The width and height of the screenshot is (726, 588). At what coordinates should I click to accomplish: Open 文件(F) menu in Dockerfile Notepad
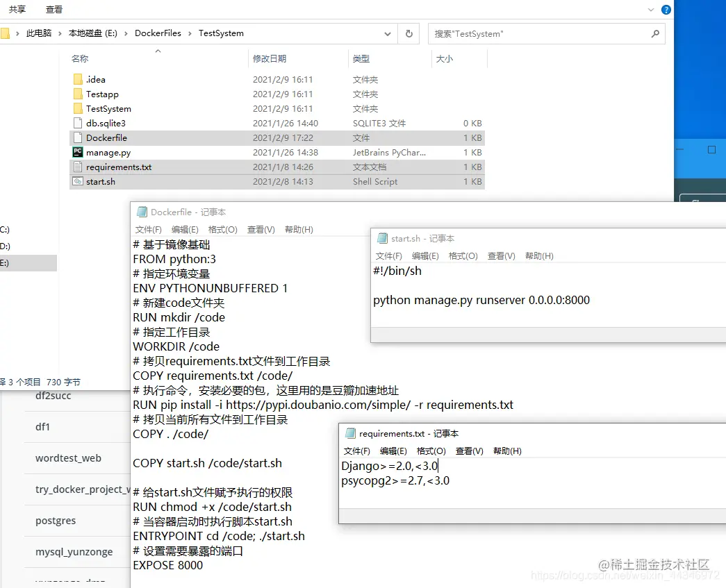pos(148,230)
